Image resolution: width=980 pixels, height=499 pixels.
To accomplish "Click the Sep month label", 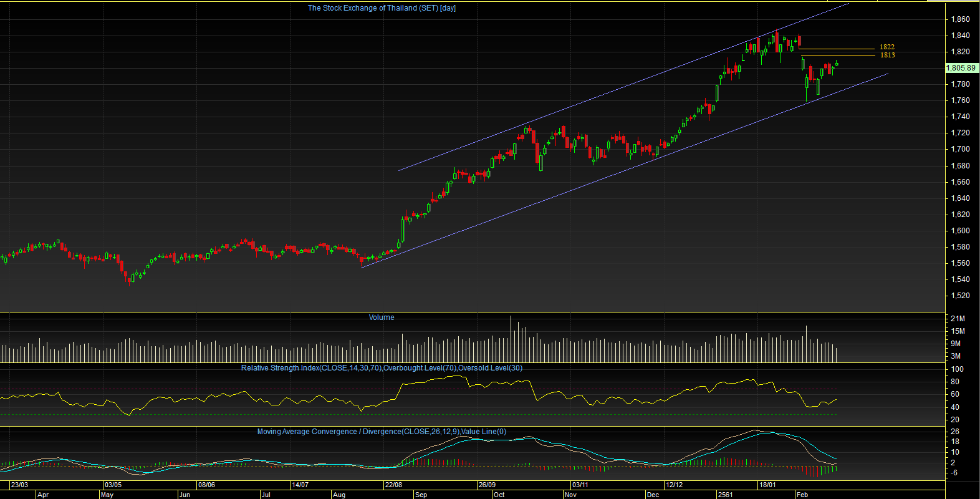I will (421, 495).
